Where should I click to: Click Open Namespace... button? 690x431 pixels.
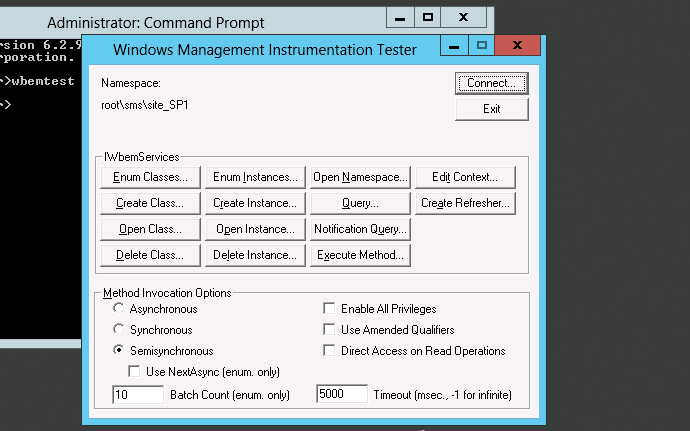tap(360, 177)
